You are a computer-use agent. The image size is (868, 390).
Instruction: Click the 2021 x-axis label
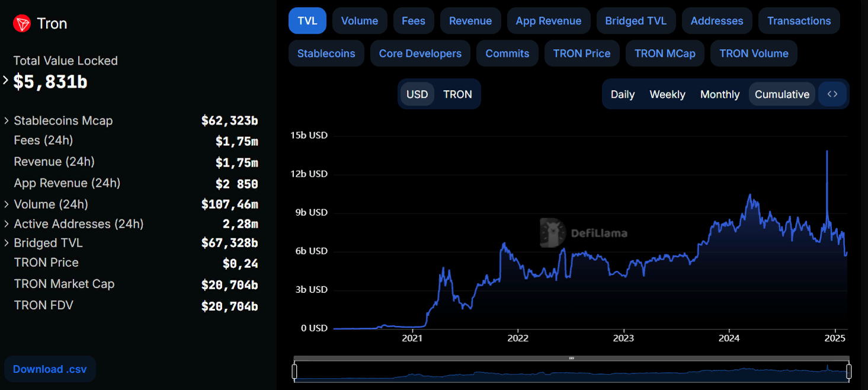click(412, 338)
